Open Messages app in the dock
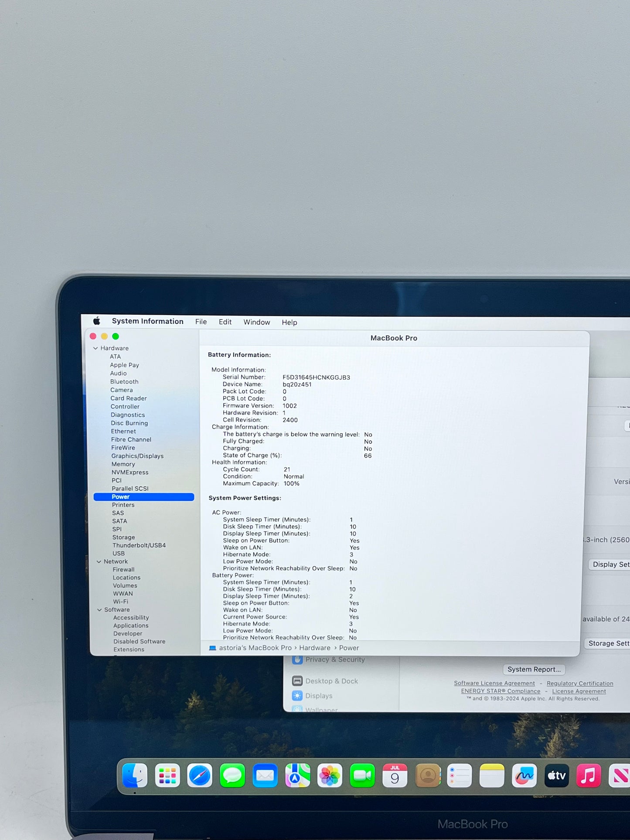The width and height of the screenshot is (630, 840). click(232, 775)
